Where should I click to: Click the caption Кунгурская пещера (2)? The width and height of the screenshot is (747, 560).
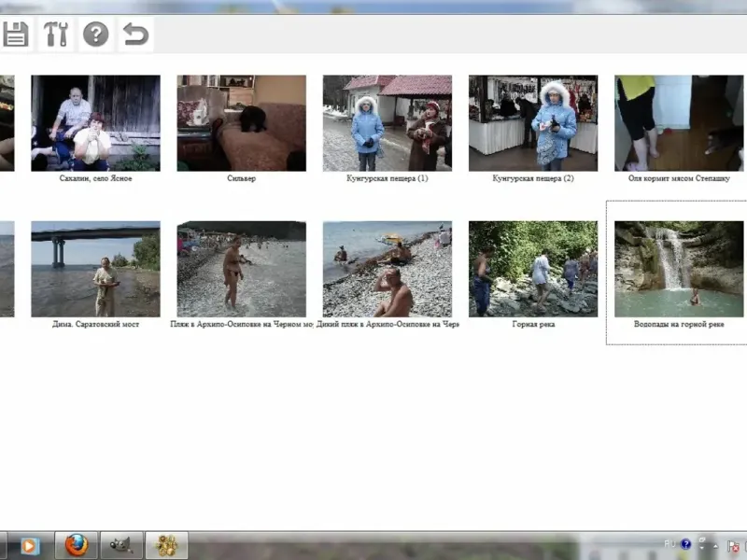(x=533, y=178)
